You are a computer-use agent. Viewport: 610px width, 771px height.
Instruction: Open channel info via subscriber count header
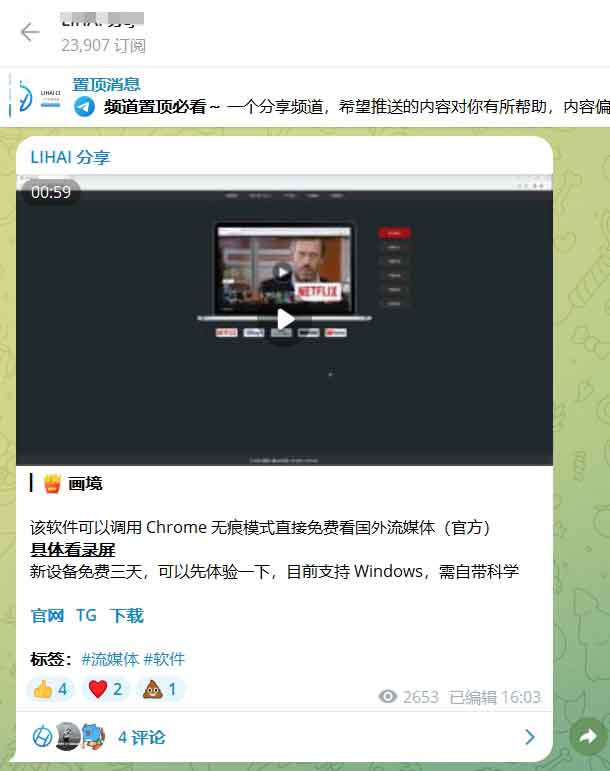click(103, 45)
